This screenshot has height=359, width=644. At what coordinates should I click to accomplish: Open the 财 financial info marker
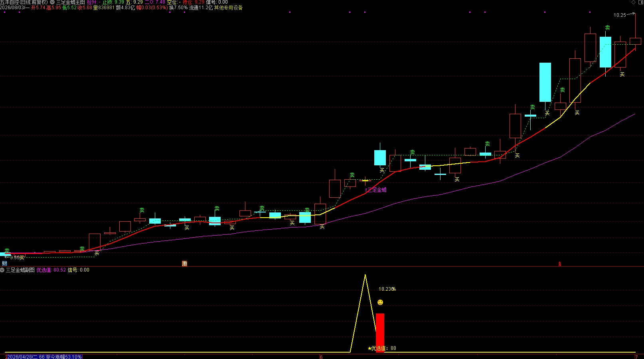[x=4, y=264]
